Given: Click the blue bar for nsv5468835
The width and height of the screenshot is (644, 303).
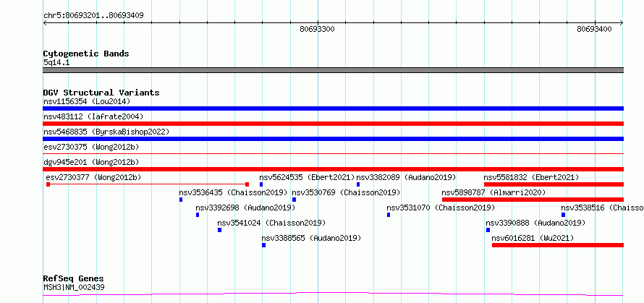Looking at the screenshot, I should [333, 139].
